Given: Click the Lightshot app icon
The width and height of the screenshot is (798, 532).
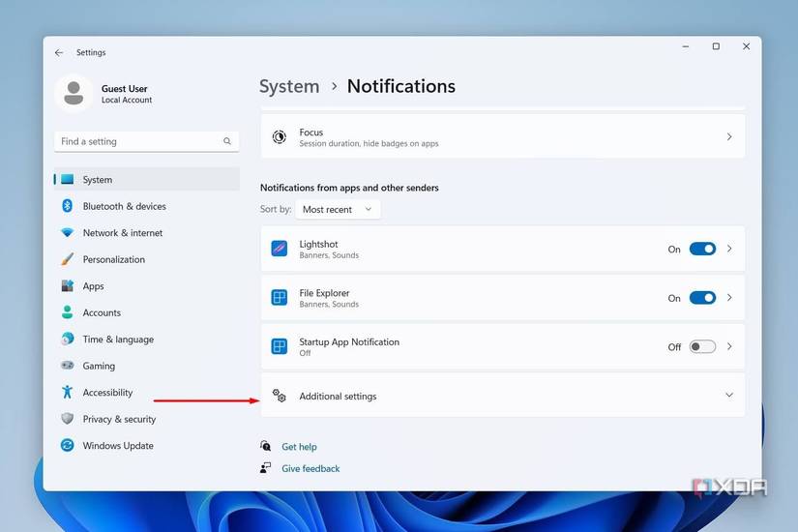Looking at the screenshot, I should [279, 249].
